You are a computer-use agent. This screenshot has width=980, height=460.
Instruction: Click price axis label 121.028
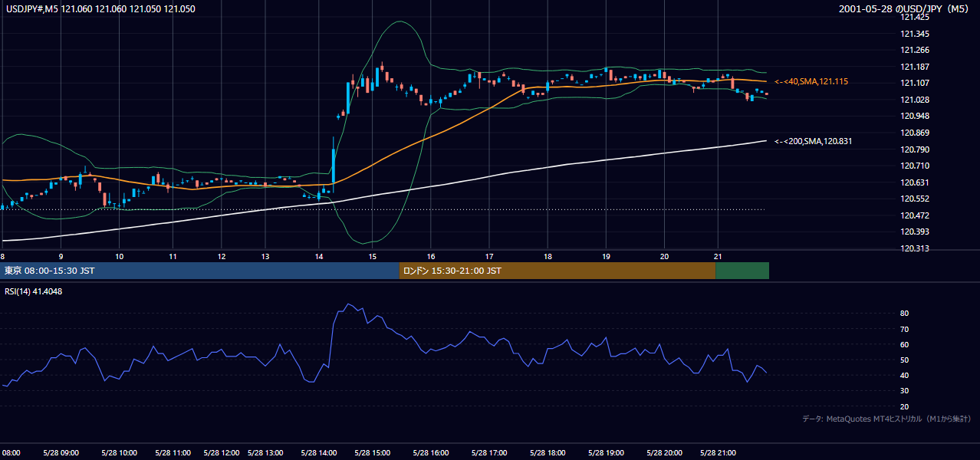pyautogui.click(x=915, y=100)
